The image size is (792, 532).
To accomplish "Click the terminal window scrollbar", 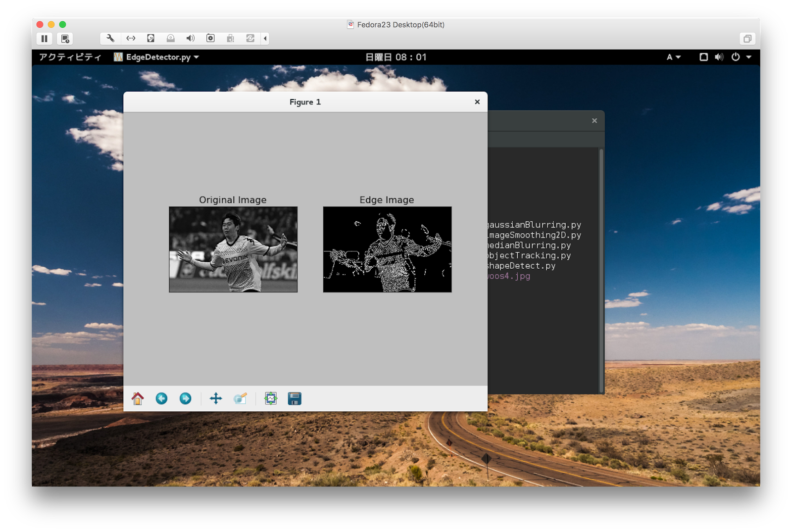I will point(601,270).
